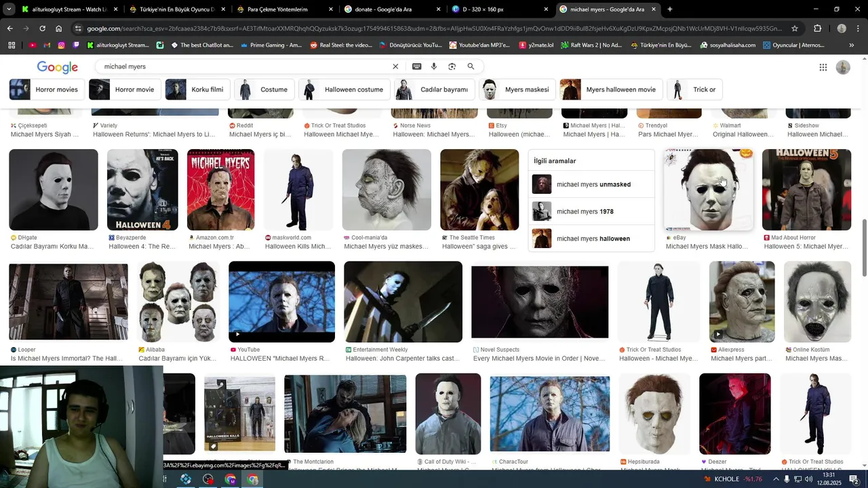Submit search with magnifier icon
868x488 pixels.
click(x=471, y=66)
